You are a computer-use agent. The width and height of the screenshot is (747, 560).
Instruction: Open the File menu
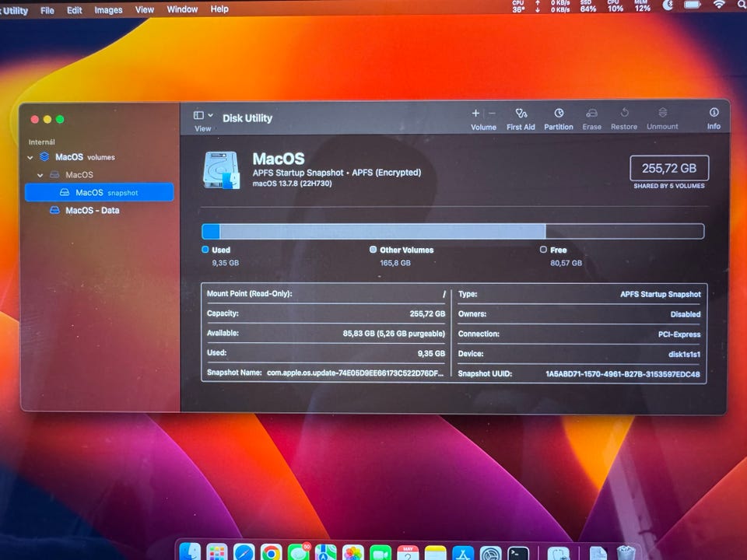[47, 10]
